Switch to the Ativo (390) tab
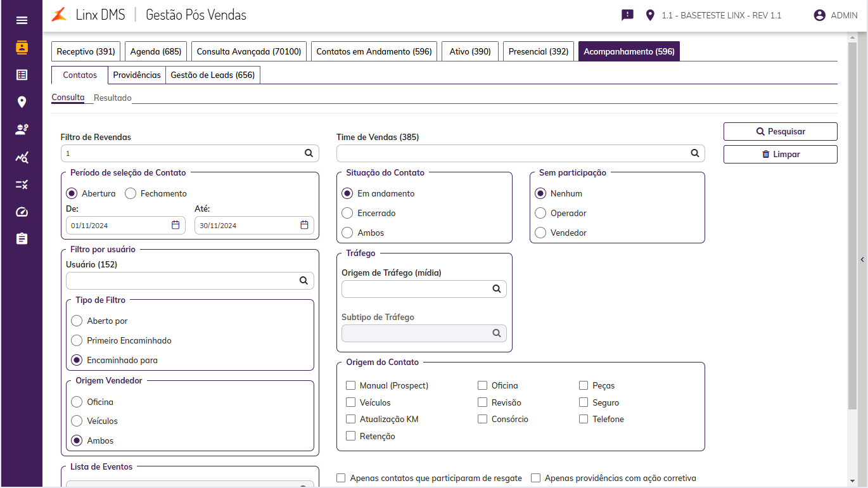Image resolution: width=868 pixels, height=488 pixels. coord(470,51)
